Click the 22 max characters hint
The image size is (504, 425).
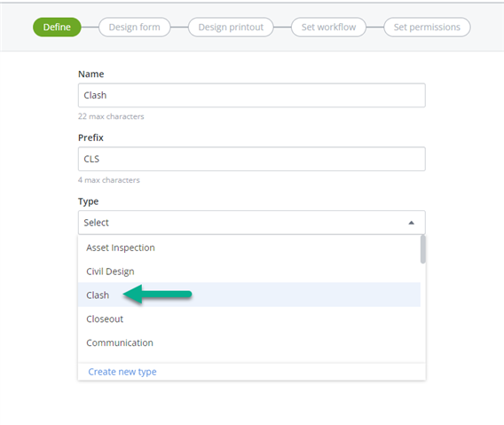coord(111,116)
